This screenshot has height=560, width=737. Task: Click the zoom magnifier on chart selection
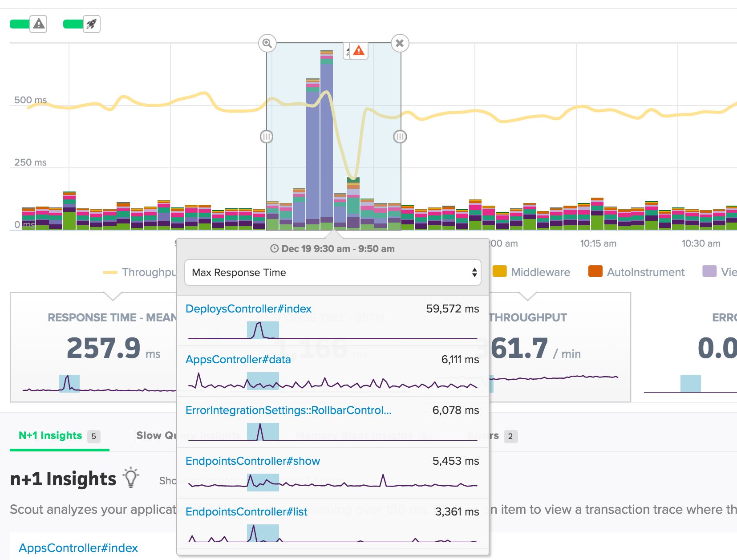pos(267,43)
